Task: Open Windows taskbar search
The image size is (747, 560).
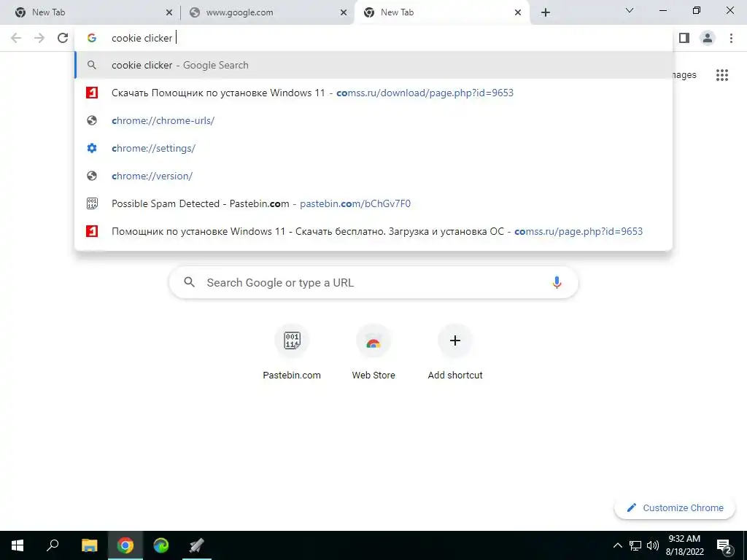Action: point(53,545)
